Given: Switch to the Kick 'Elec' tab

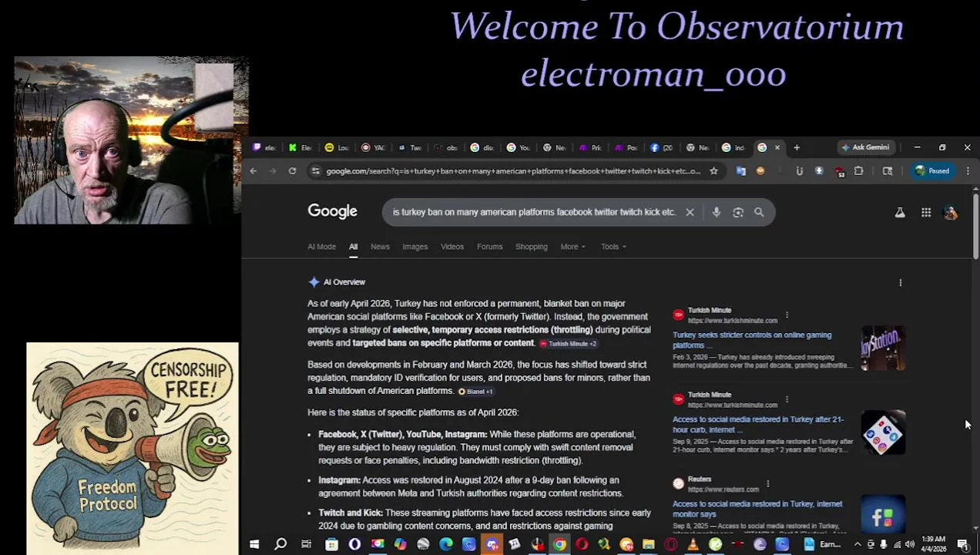Looking at the screenshot, I should pyautogui.click(x=300, y=147).
